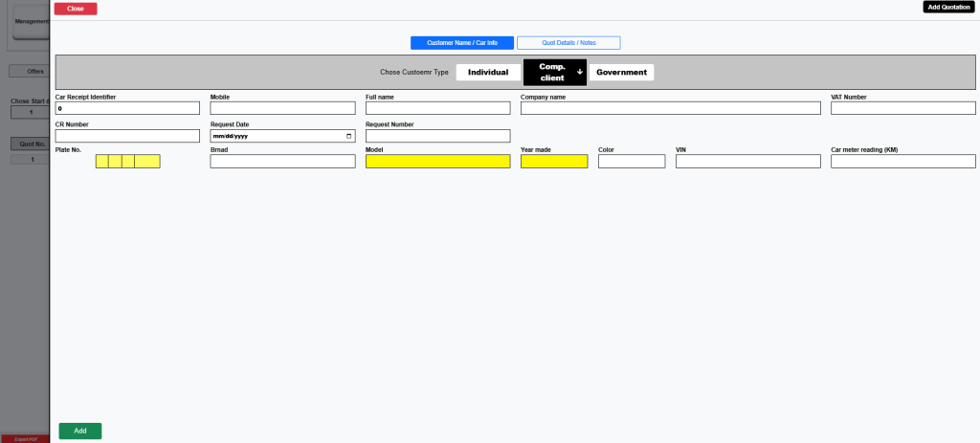Click the Offers button in the background page
Viewport: 980px width, 443px height.
[30, 71]
